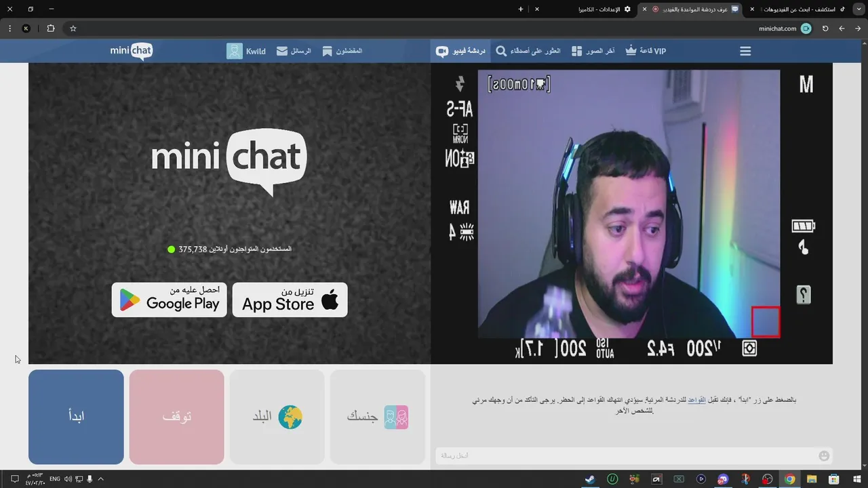Open the browser extensions menu
Screen dimensions: 868x488
pos(51,28)
